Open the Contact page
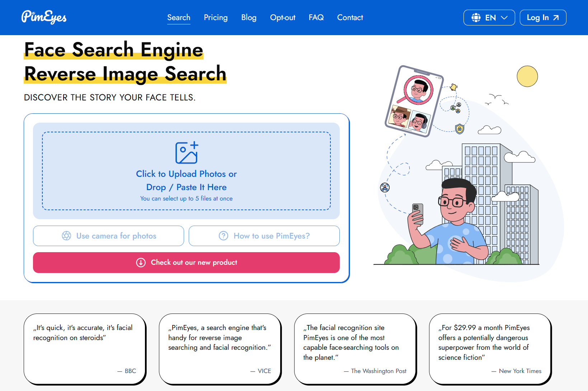Screen dimensions: 588x391 [x=350, y=18]
